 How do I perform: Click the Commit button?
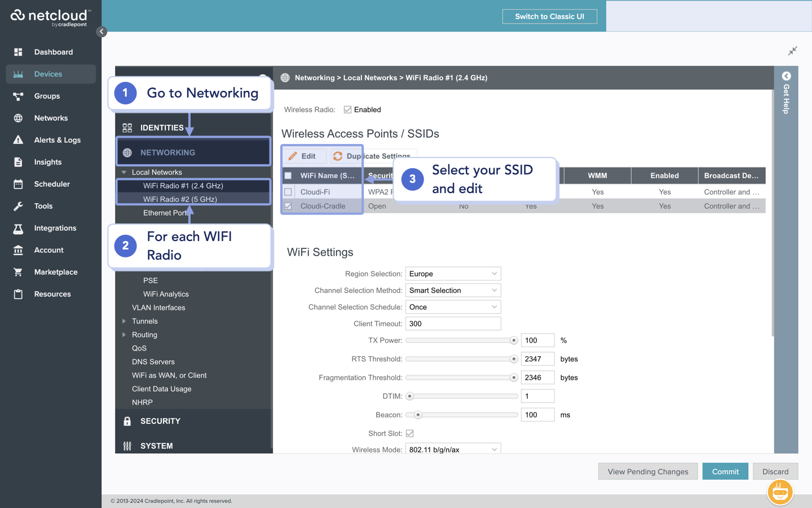tap(725, 471)
